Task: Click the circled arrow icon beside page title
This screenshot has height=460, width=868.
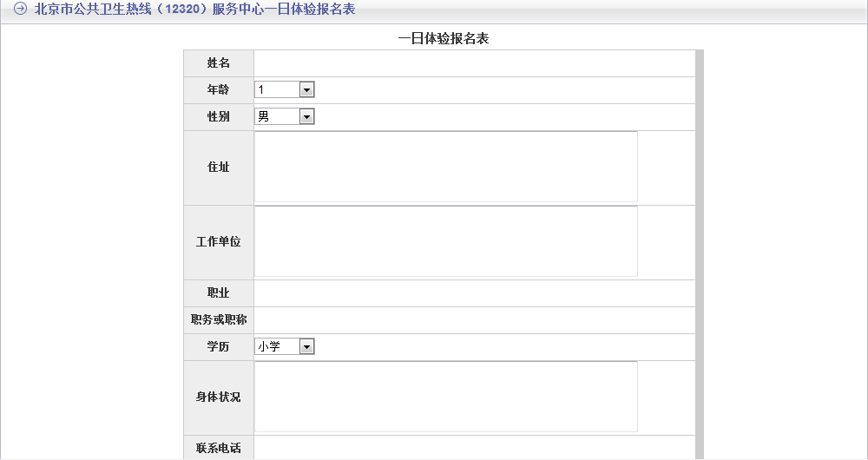Action: (x=20, y=9)
